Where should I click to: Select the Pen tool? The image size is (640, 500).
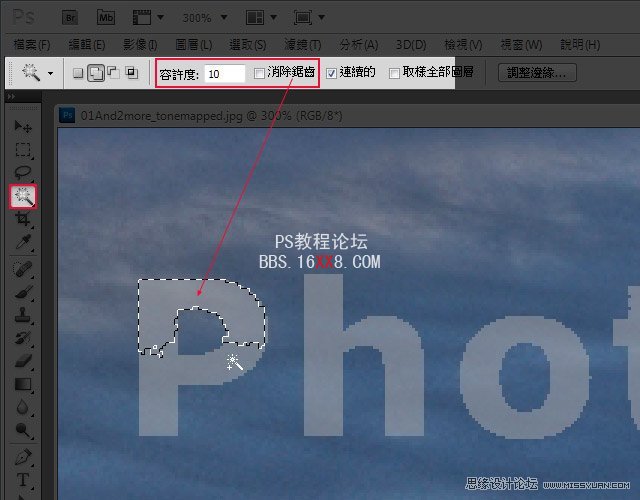[x=23, y=457]
